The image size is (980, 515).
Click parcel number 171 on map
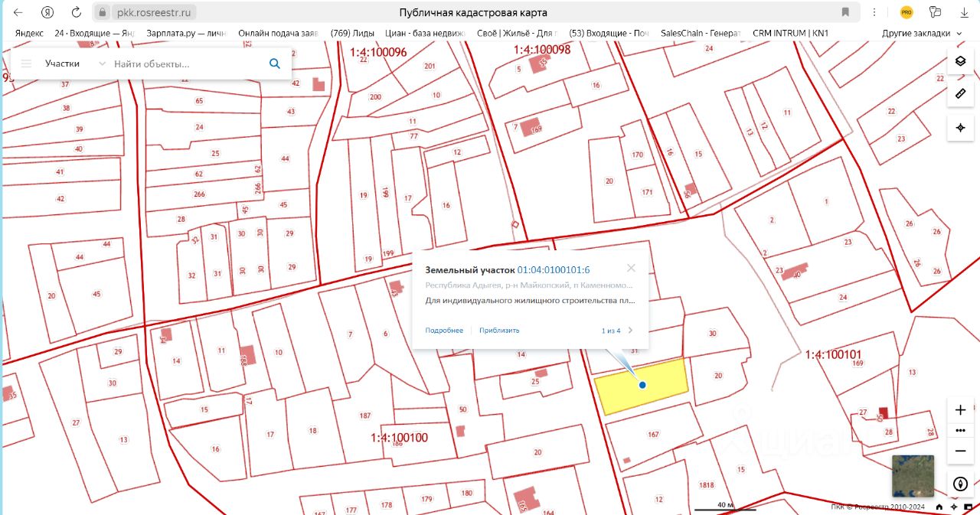[647, 192]
